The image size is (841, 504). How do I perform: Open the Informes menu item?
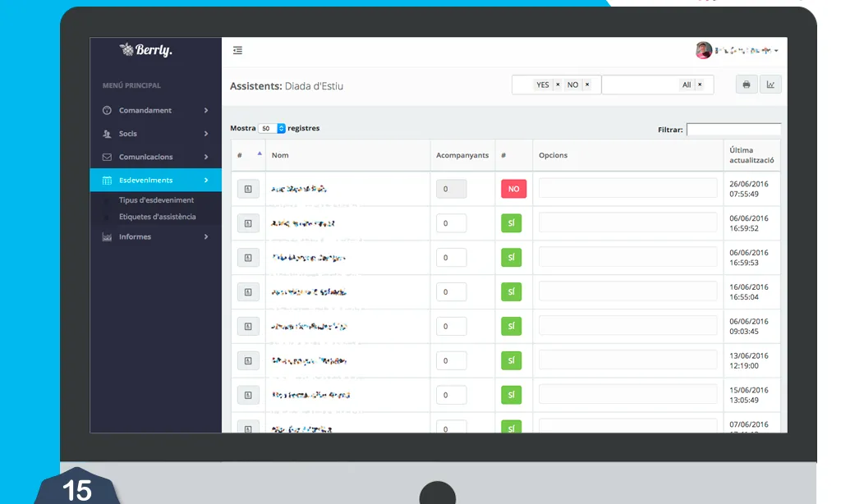click(x=155, y=236)
